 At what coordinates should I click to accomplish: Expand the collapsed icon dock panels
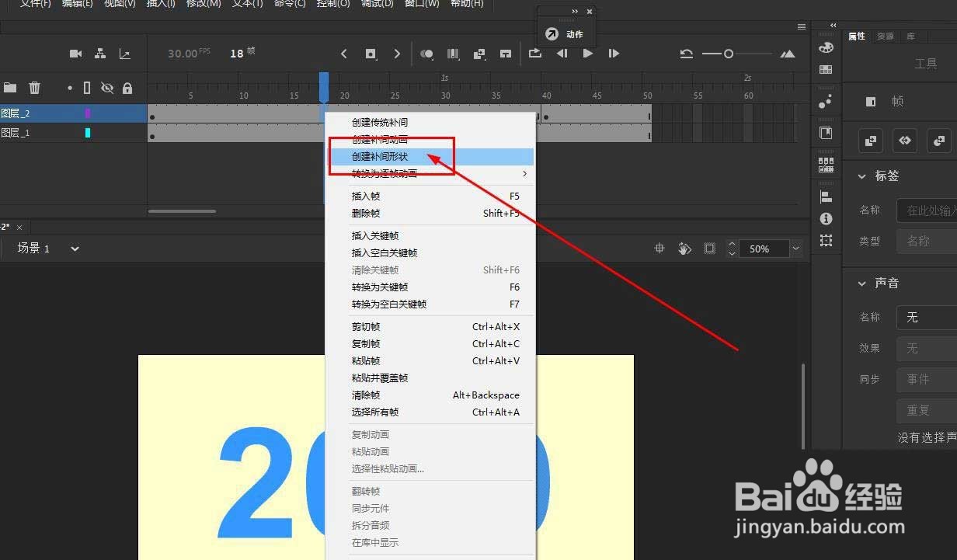point(832,26)
